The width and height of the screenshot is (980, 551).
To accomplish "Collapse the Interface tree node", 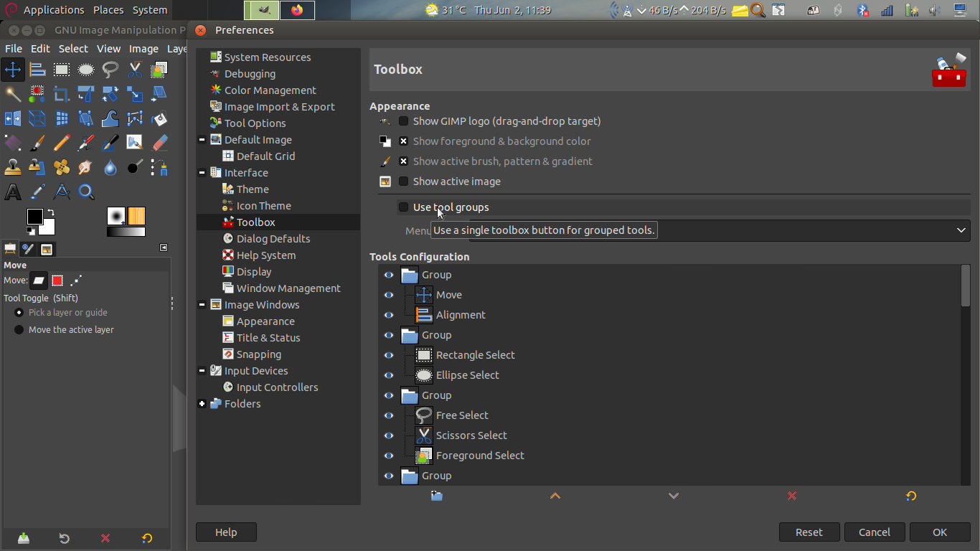I will click(x=202, y=173).
